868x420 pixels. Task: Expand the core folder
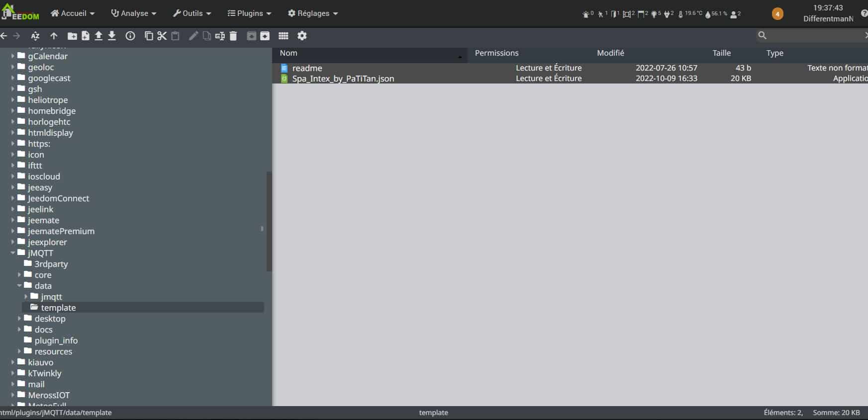point(19,274)
